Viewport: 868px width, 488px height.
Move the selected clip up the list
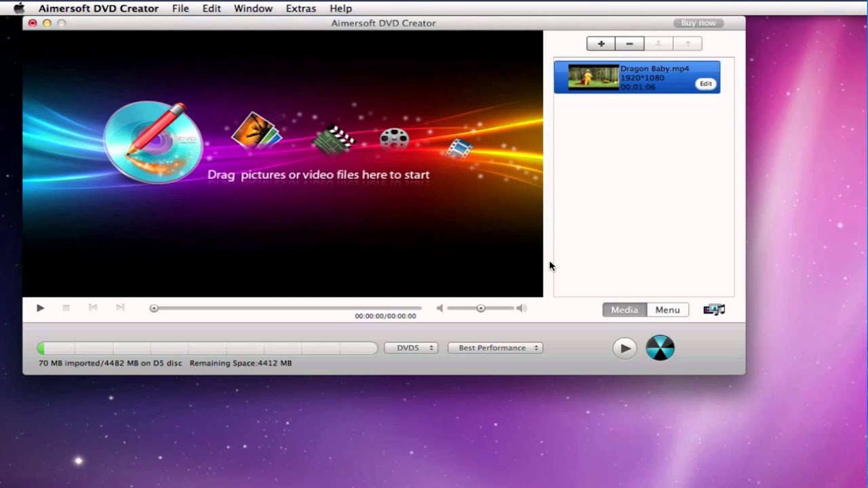click(688, 44)
